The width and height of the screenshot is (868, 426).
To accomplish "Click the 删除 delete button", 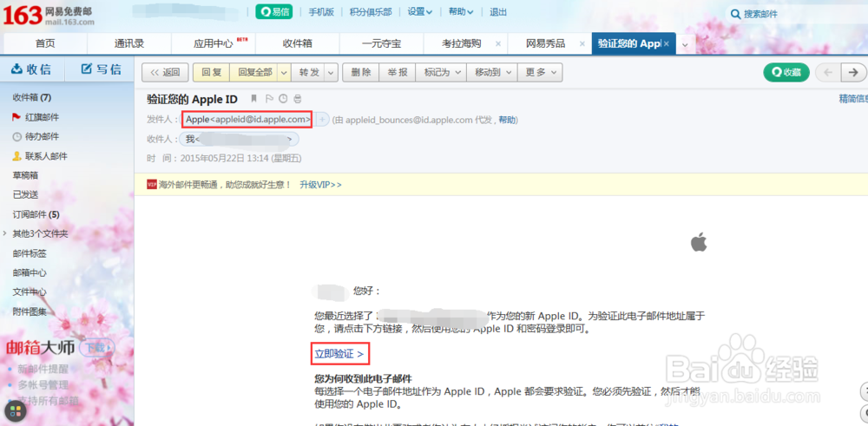I will point(361,73).
